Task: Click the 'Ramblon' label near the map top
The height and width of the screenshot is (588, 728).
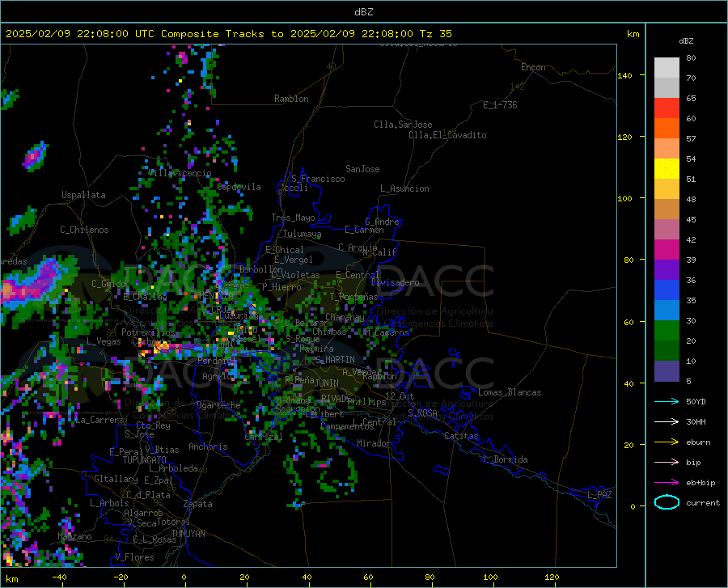Action: click(291, 99)
